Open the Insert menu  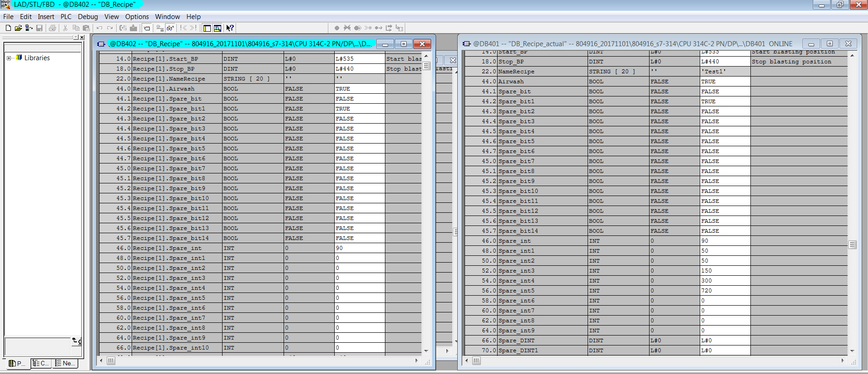(x=46, y=17)
